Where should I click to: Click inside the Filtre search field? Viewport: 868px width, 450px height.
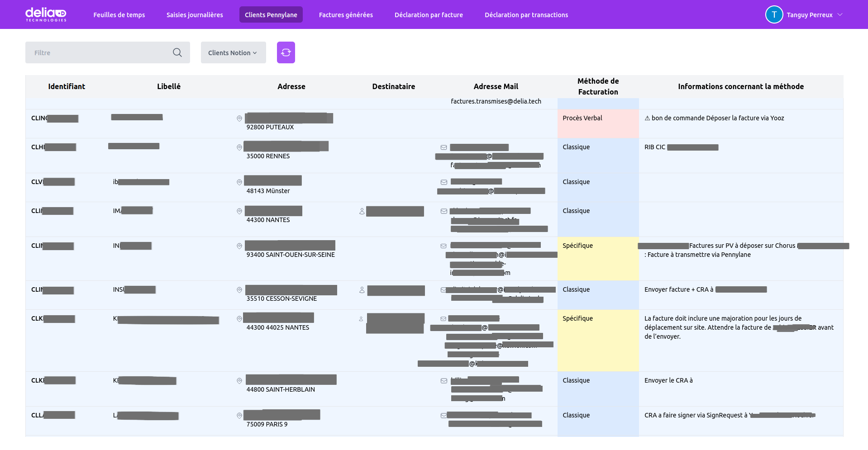point(91,52)
